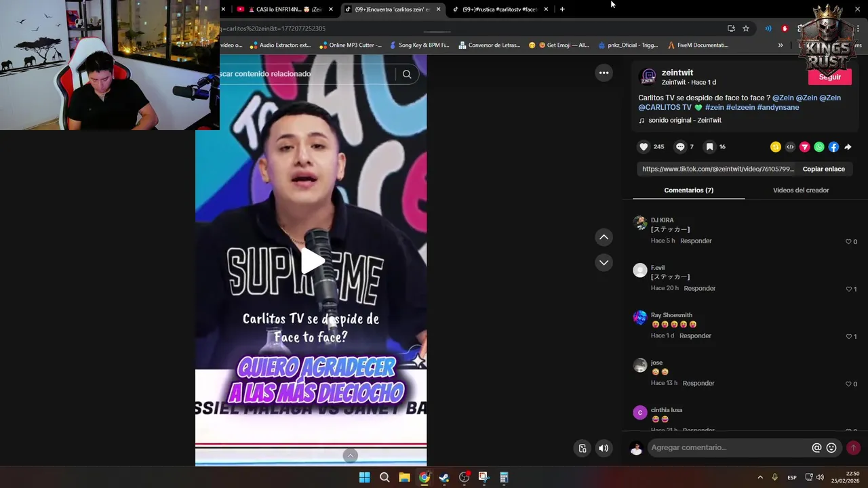The image size is (868, 488).
Task: Focus the Agregar comentario field
Action: (x=729, y=447)
